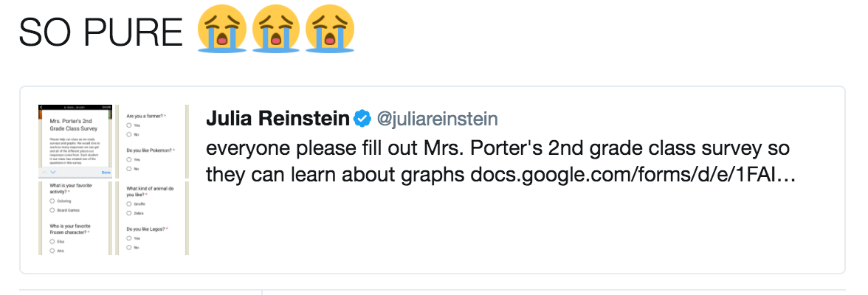The width and height of the screenshot is (868, 295).
Task: Select Elsa as favorite Frozen character
Action: [x=52, y=241]
